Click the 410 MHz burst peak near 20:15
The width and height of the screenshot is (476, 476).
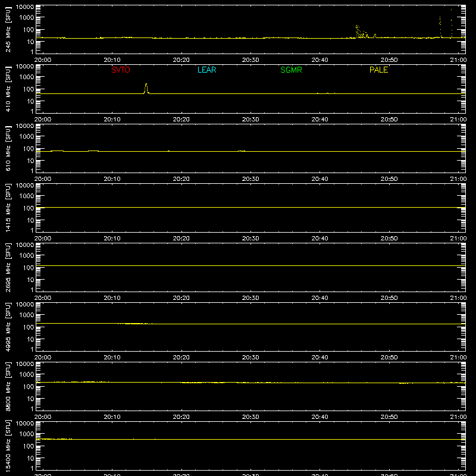(146, 87)
